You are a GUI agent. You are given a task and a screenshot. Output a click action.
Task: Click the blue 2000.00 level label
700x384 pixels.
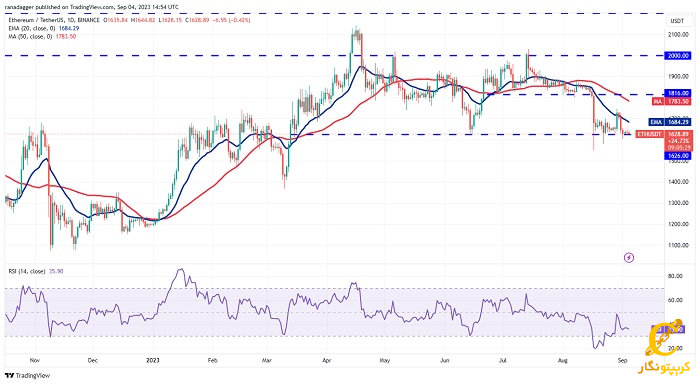[679, 56]
